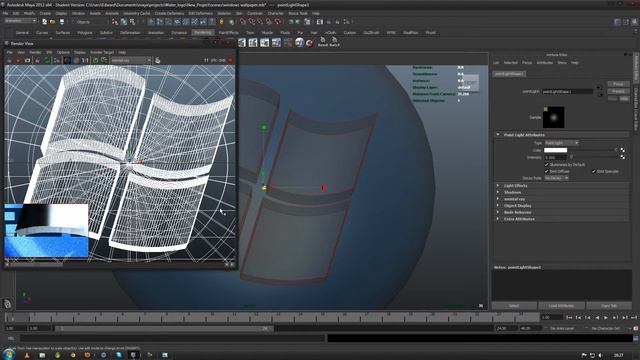Click Keep Image icon in Render View
The height and width of the screenshot is (360, 640).
pos(96,60)
